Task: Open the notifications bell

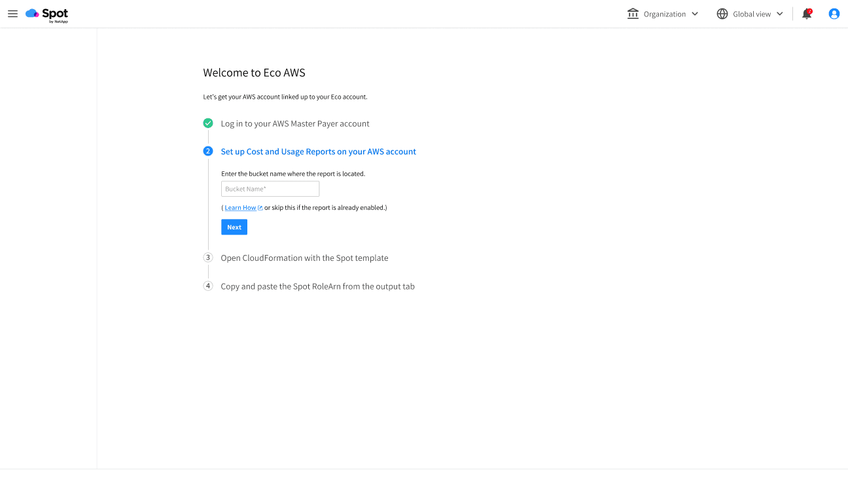Action: [806, 14]
